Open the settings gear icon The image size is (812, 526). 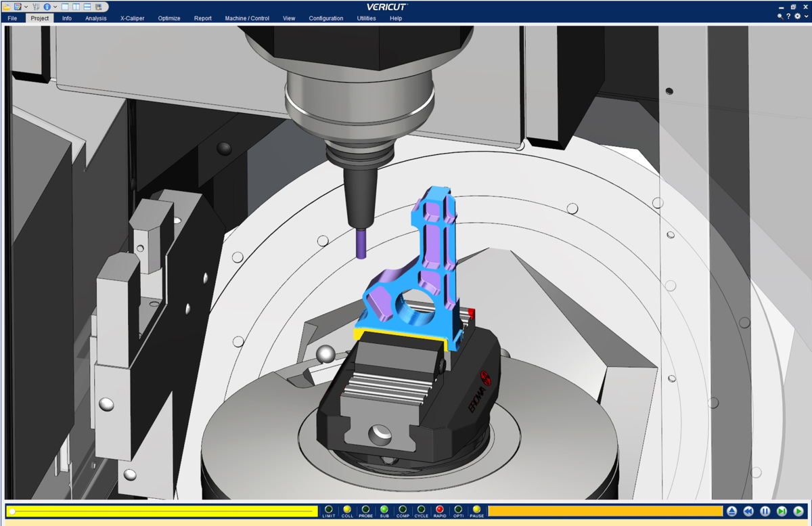pyautogui.click(x=797, y=16)
